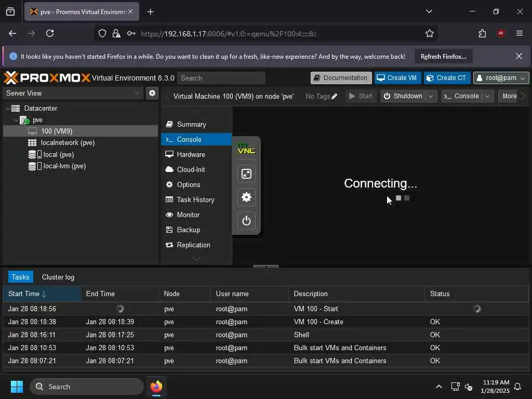Open VM Options section

[x=196, y=184]
